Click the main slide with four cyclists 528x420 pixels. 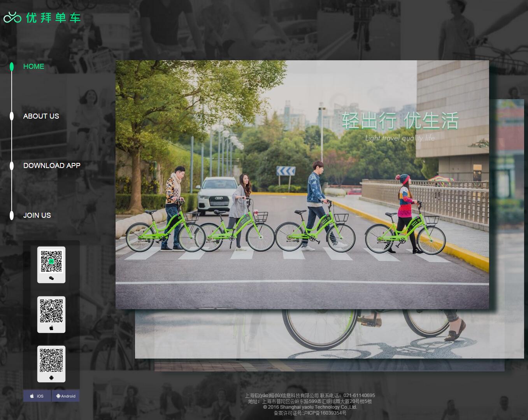[x=302, y=184]
